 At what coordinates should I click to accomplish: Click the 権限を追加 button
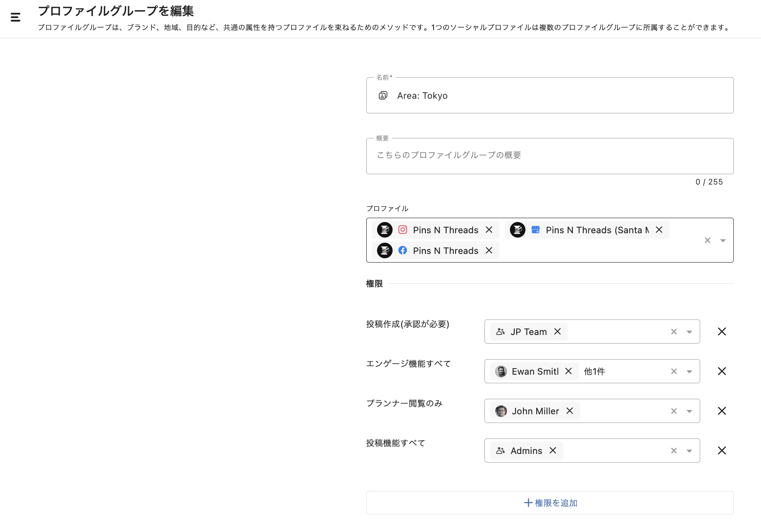point(550,503)
